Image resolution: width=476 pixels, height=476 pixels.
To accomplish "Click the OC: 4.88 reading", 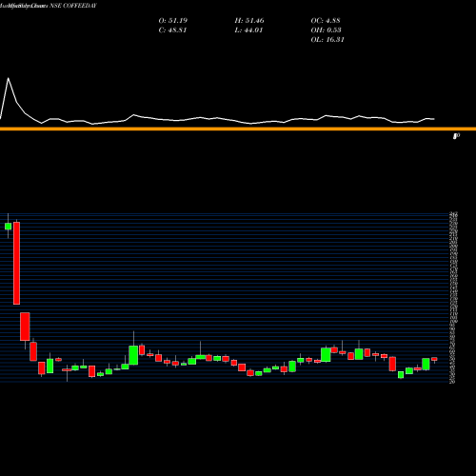I will pyautogui.click(x=326, y=21).
